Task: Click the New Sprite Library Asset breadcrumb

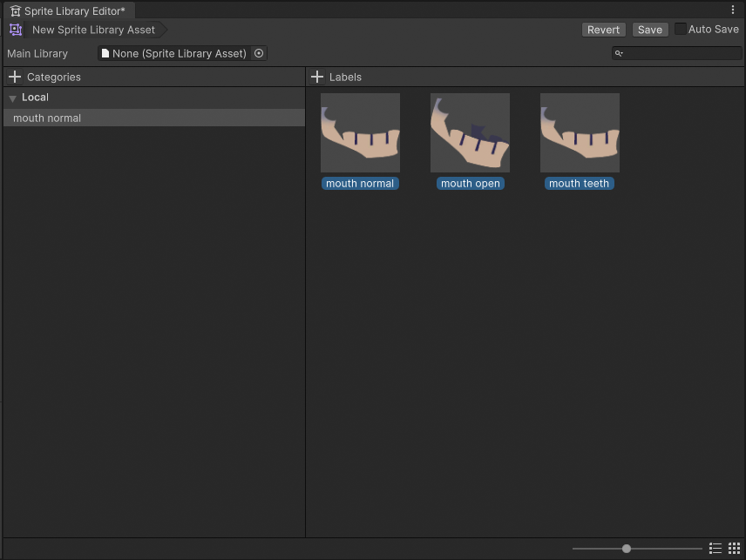Action: 93,30
